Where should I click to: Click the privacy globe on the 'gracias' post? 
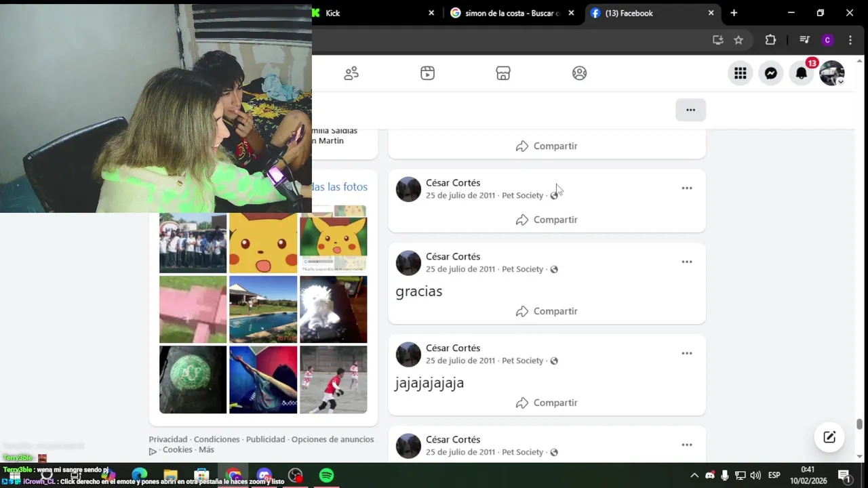[554, 269]
